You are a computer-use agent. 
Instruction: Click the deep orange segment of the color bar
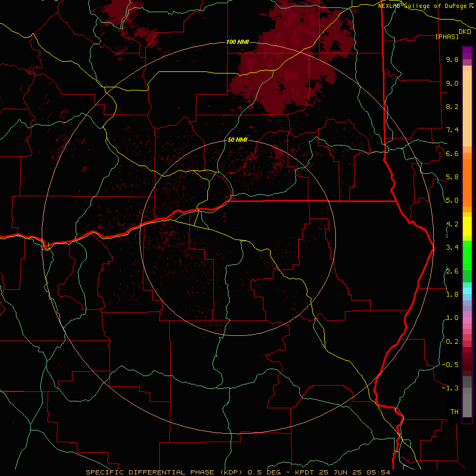(467, 183)
